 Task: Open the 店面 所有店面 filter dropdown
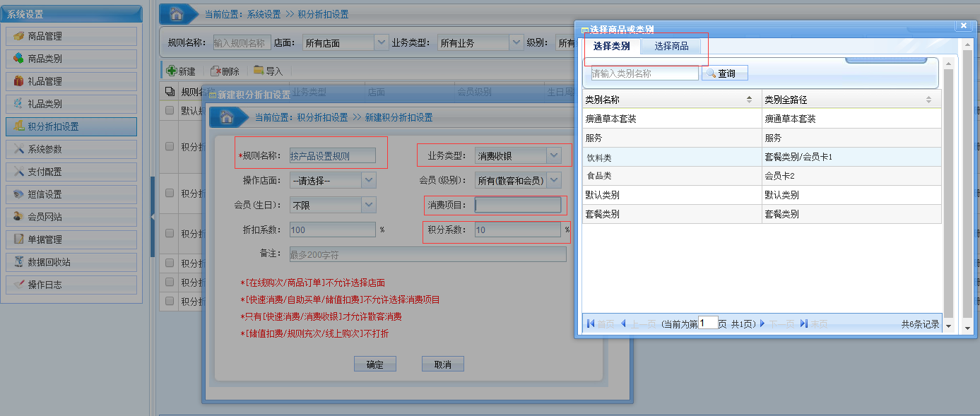pyautogui.click(x=382, y=42)
